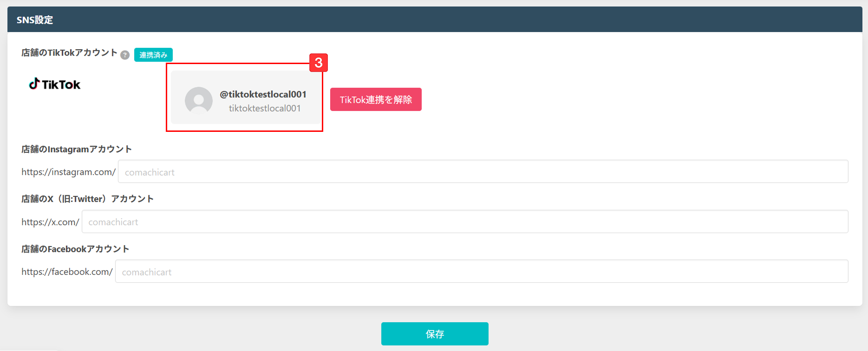Click the gray tiktoktestlocal001 display name
The height and width of the screenshot is (351, 868).
coord(265,108)
